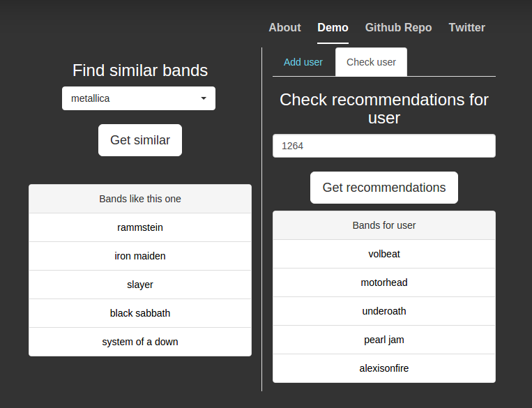Select volbeat in user recommendations
532x408 pixels.
point(384,254)
